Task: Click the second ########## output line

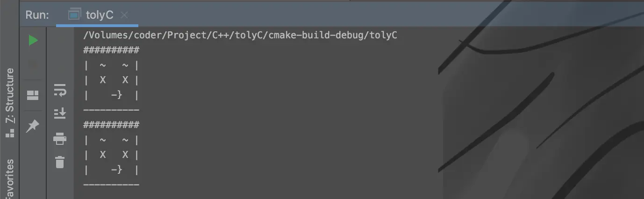Action: [x=111, y=125]
